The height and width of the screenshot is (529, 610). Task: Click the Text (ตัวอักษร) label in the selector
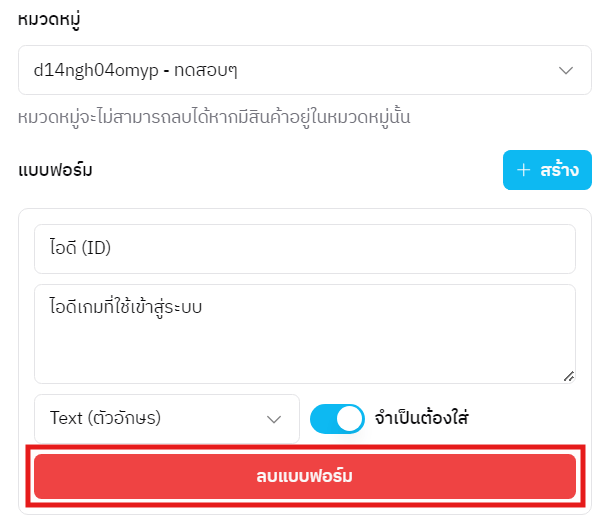tap(105, 419)
